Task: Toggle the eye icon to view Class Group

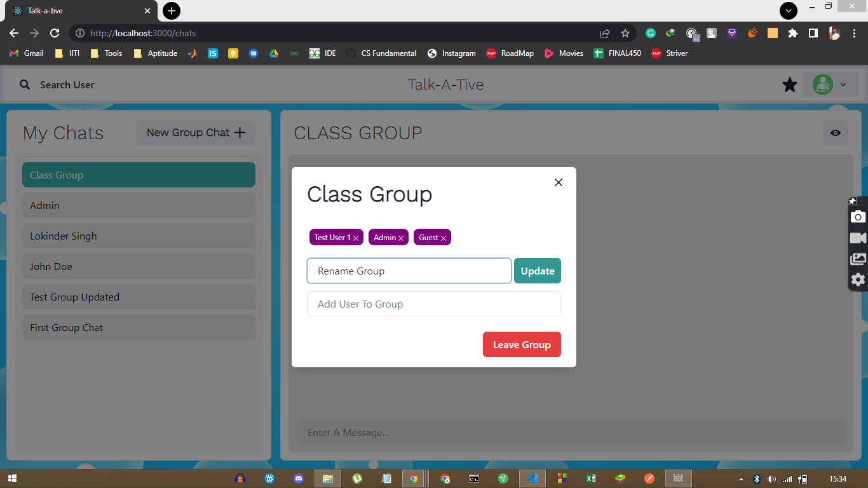Action: [836, 133]
